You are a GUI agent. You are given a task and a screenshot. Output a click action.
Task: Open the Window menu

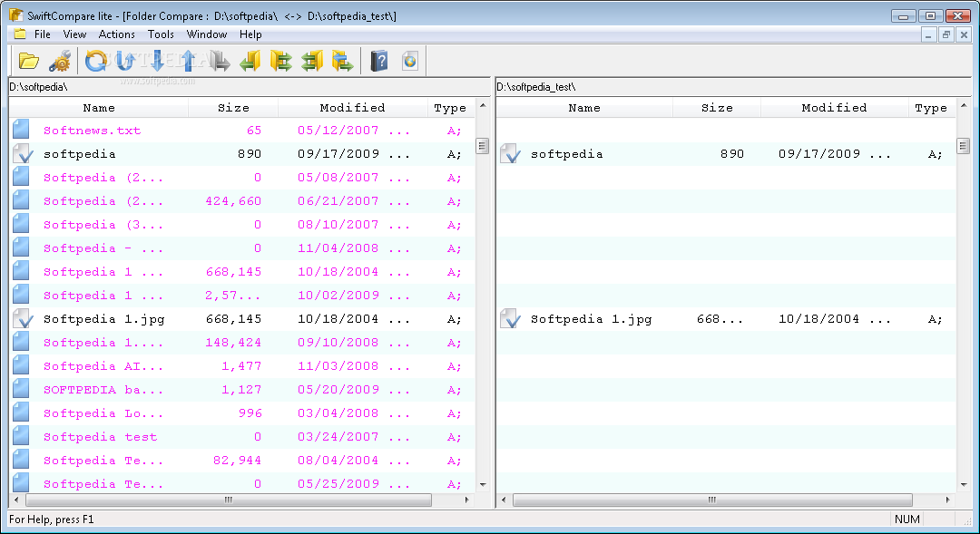tap(206, 34)
